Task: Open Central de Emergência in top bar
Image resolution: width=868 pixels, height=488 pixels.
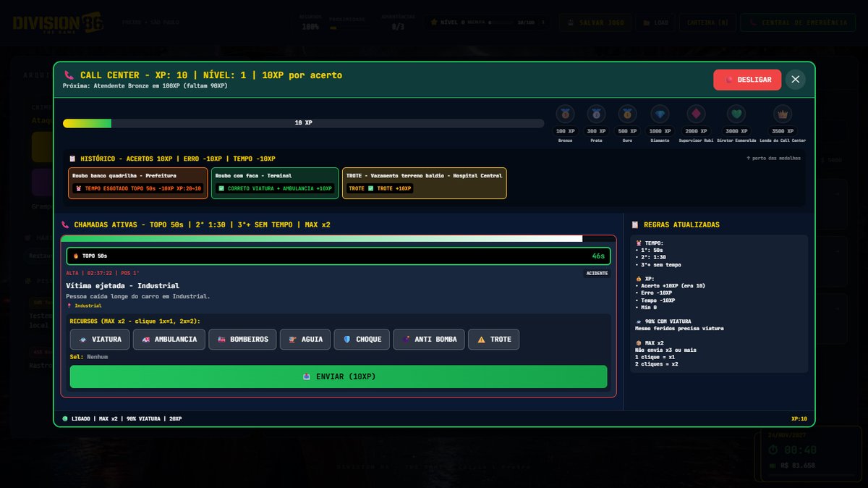Action: point(798,22)
